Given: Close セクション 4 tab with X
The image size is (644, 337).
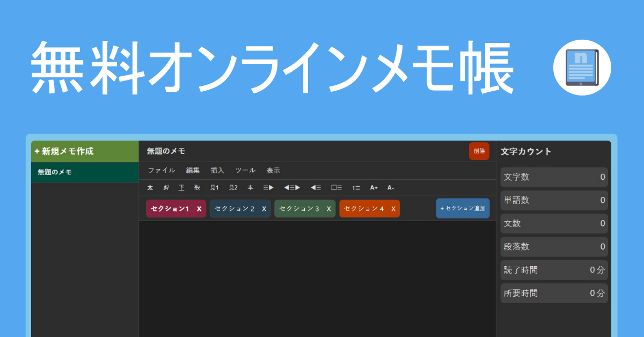Looking at the screenshot, I should tap(393, 209).
